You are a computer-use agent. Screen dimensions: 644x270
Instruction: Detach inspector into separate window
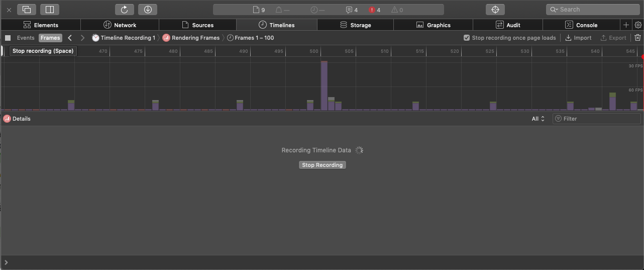tap(27, 10)
